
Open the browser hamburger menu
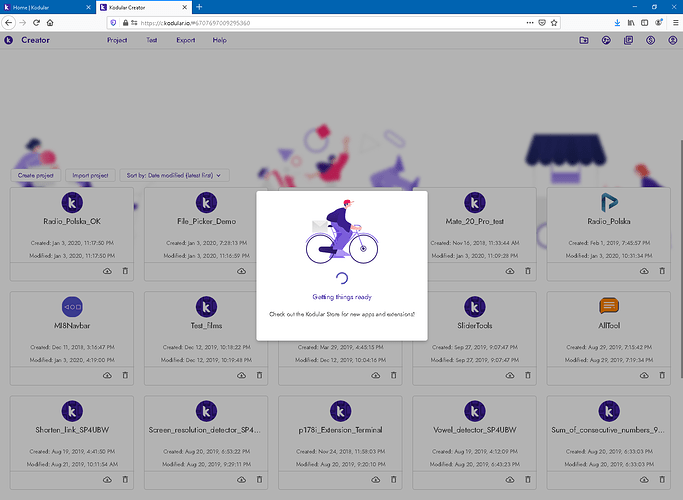[x=676, y=23]
